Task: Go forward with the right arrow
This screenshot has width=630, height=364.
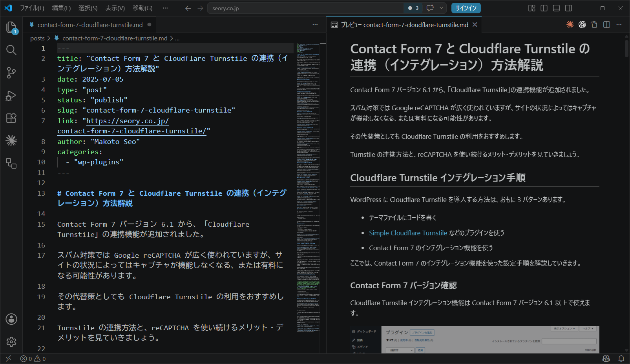Action: pos(200,8)
